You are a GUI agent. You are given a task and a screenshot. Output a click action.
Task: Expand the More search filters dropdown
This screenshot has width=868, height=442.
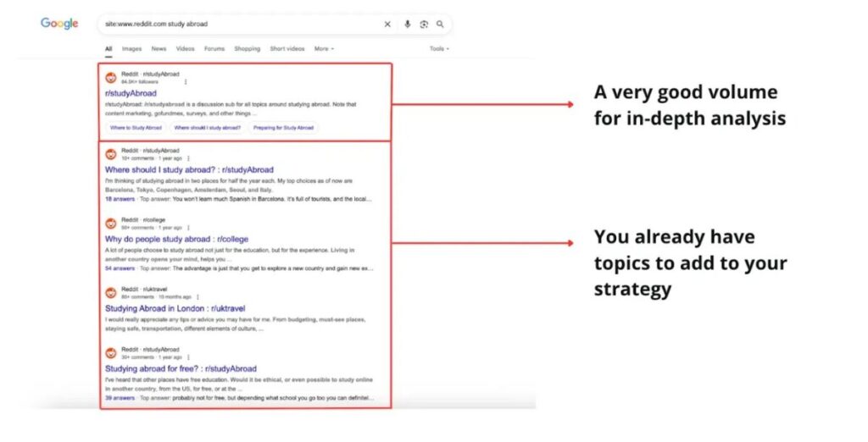coord(324,49)
